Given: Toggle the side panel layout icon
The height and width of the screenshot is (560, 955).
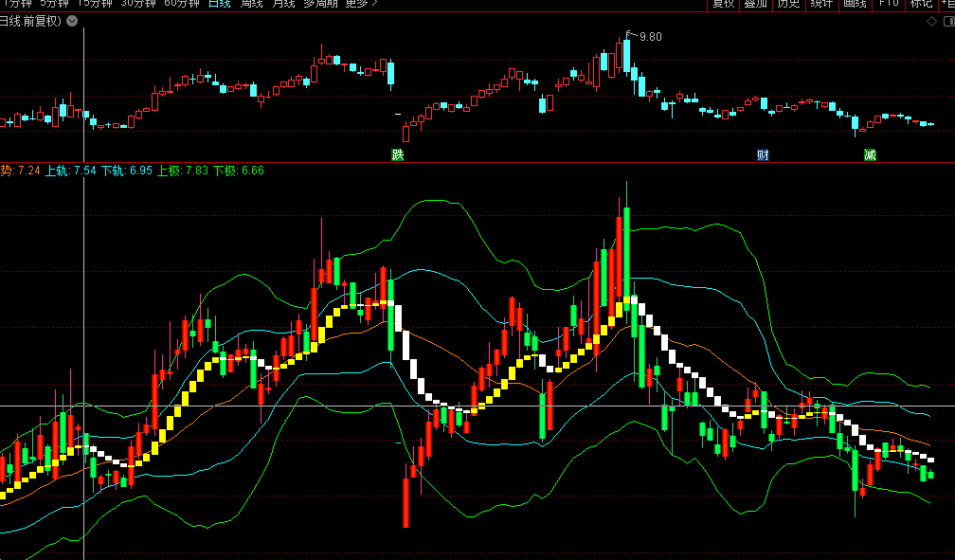Looking at the screenshot, I should pyautogui.click(x=946, y=21).
